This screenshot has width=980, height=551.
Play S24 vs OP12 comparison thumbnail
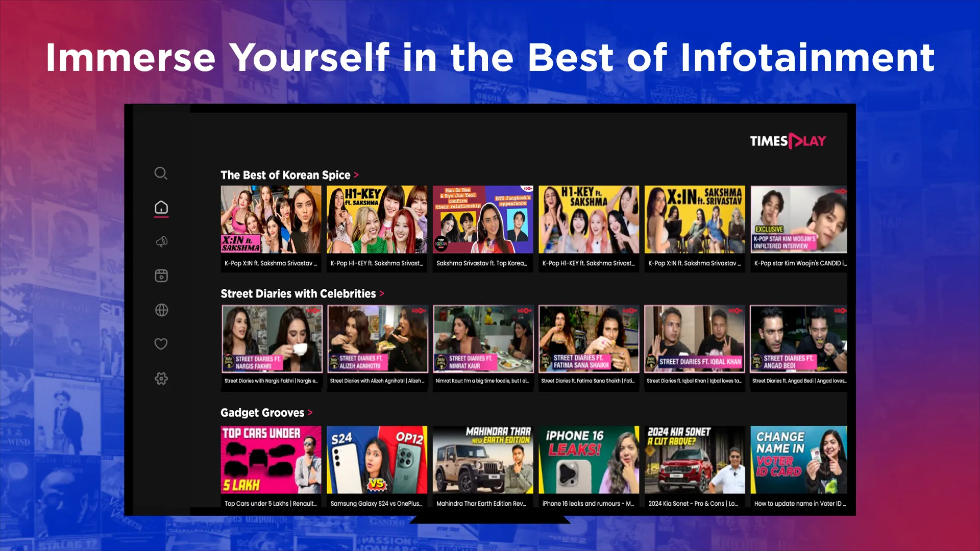(x=377, y=460)
